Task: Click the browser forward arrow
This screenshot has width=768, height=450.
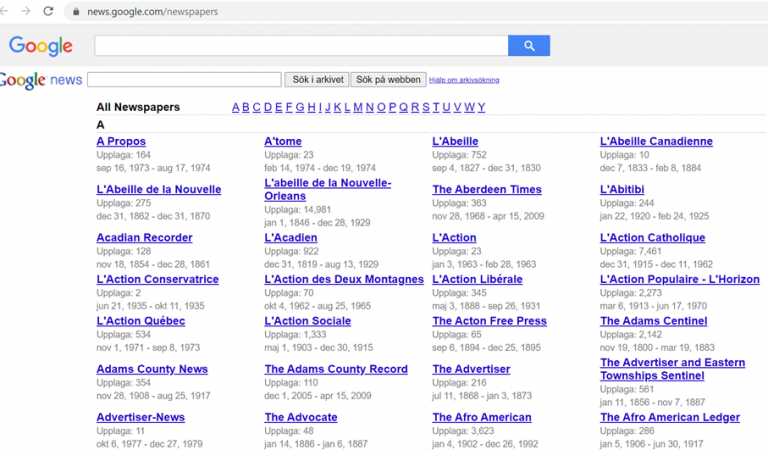Action: tap(25, 11)
